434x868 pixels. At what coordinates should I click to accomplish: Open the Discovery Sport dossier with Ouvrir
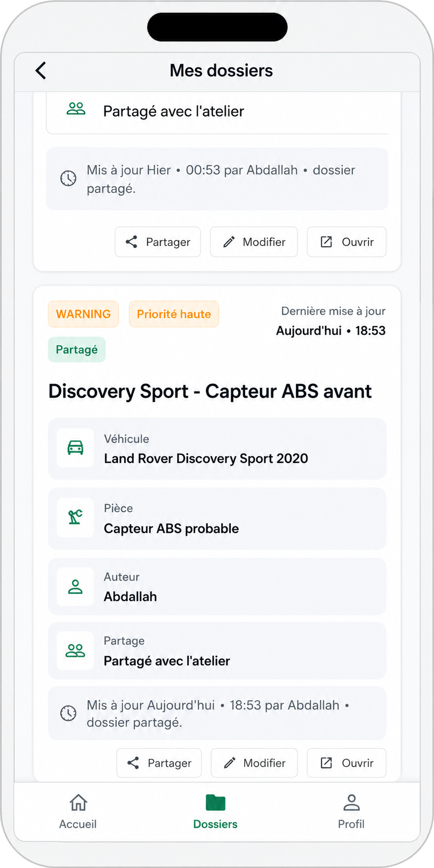346,763
